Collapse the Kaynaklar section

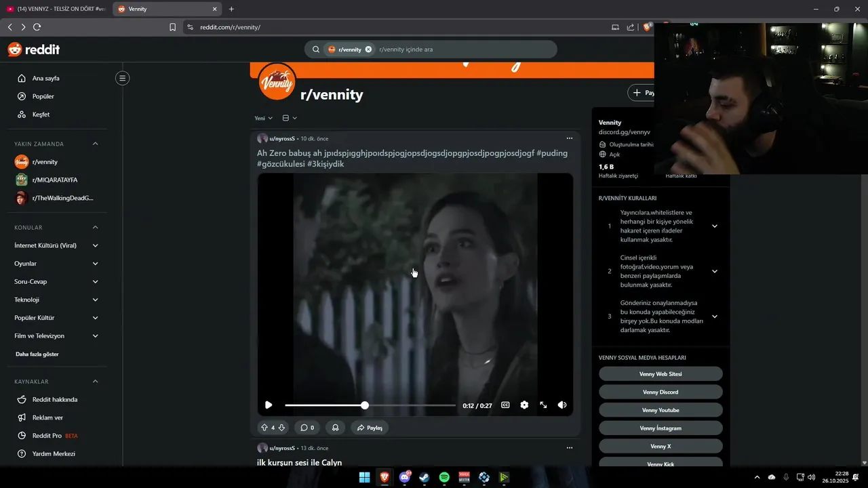click(95, 381)
